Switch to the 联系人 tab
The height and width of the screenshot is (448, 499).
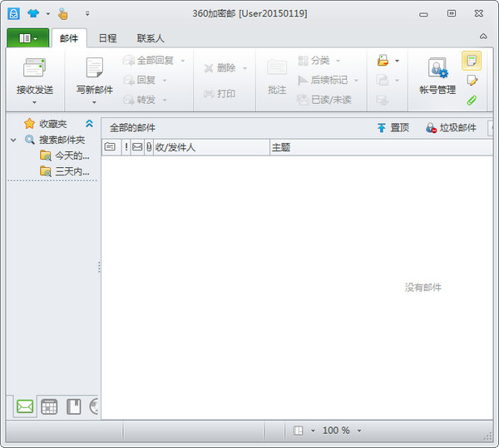pyautogui.click(x=151, y=38)
